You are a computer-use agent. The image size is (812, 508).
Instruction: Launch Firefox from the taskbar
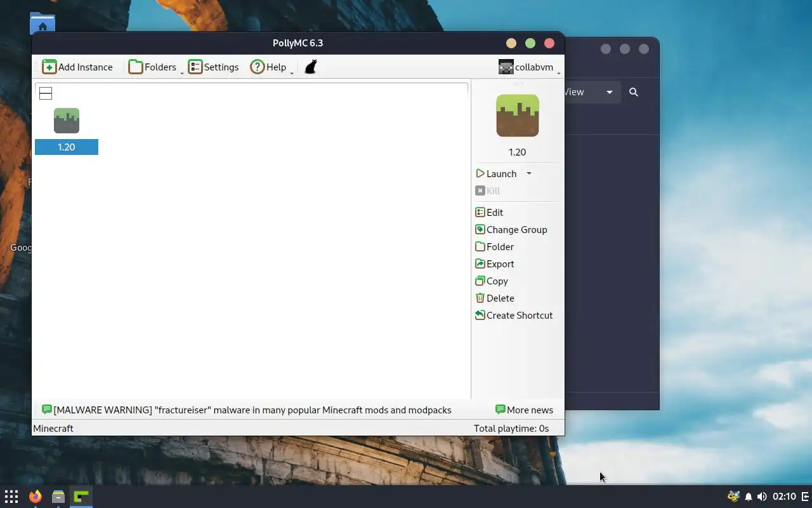pyautogui.click(x=35, y=496)
